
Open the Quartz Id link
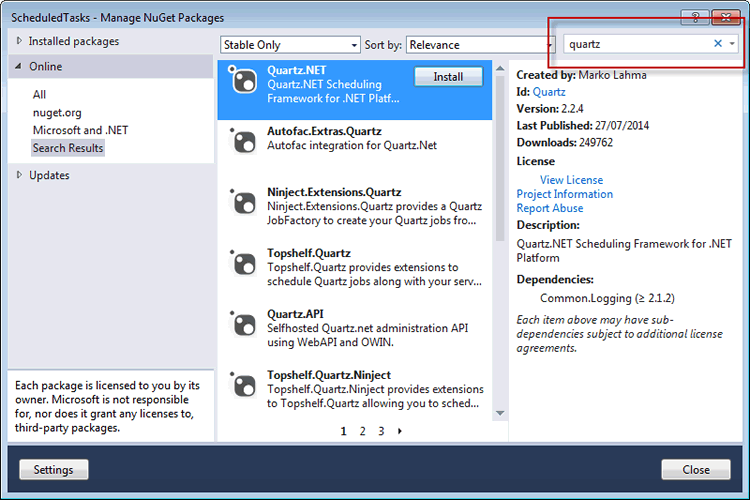549,92
